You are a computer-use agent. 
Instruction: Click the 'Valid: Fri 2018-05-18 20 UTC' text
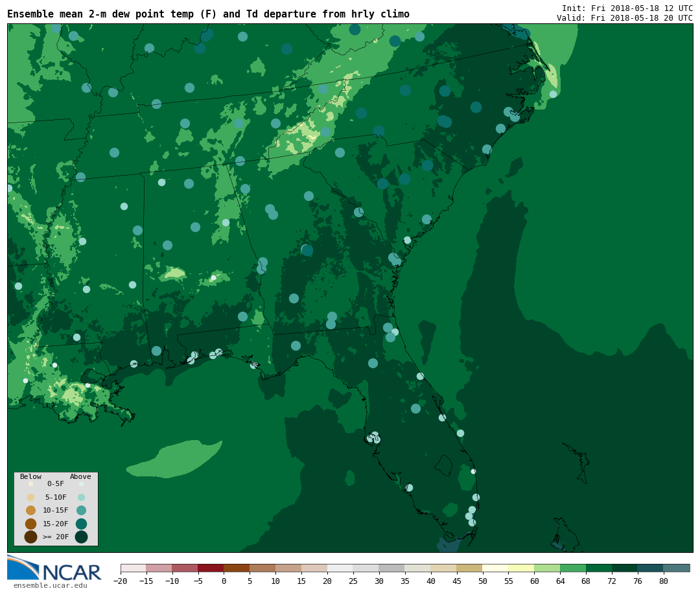click(x=625, y=18)
